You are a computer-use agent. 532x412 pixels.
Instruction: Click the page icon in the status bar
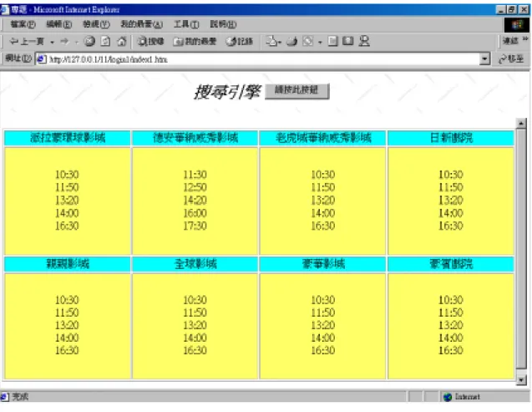tap(5, 397)
